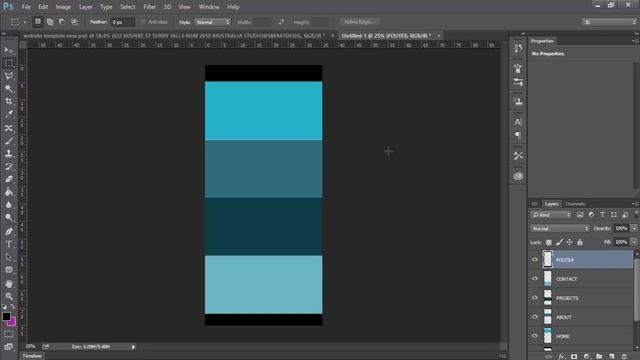Open the Character panel icon

(x=518, y=122)
